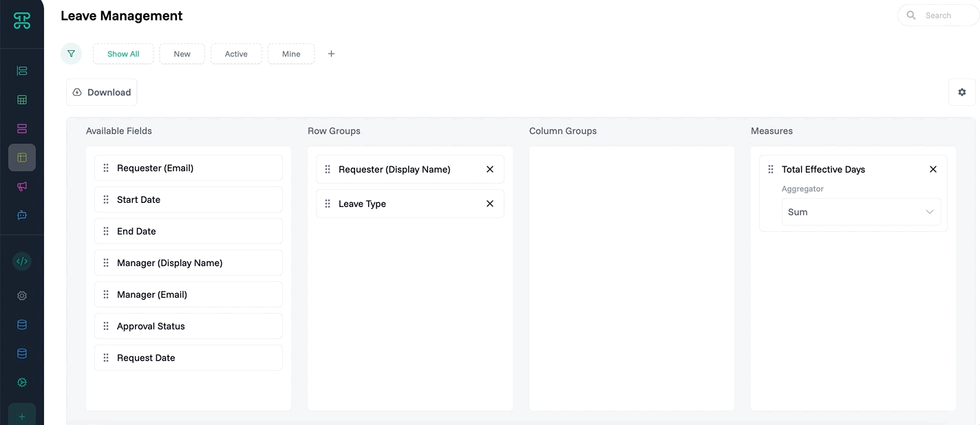
Task: Click the settings gear icon at top right
Action: (x=961, y=92)
